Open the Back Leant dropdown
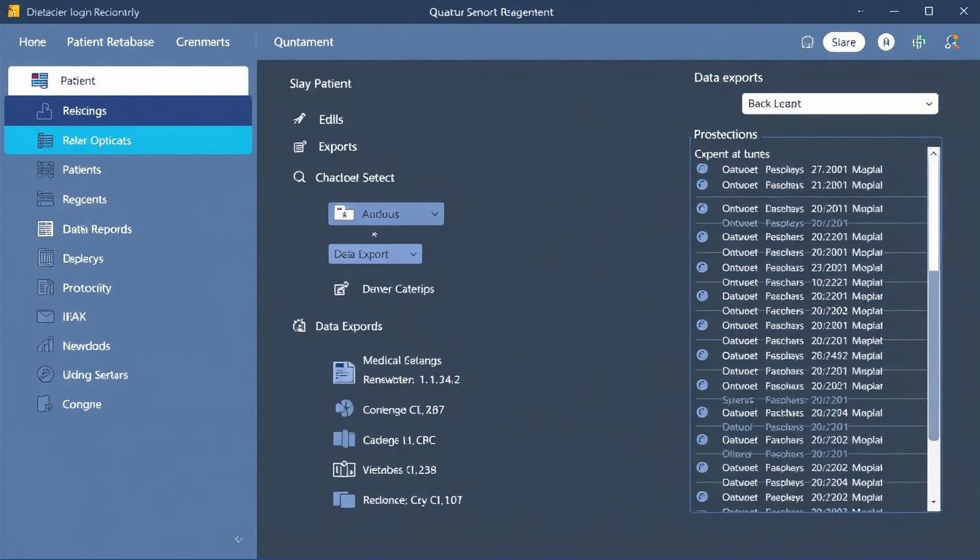980x560 pixels. (839, 104)
